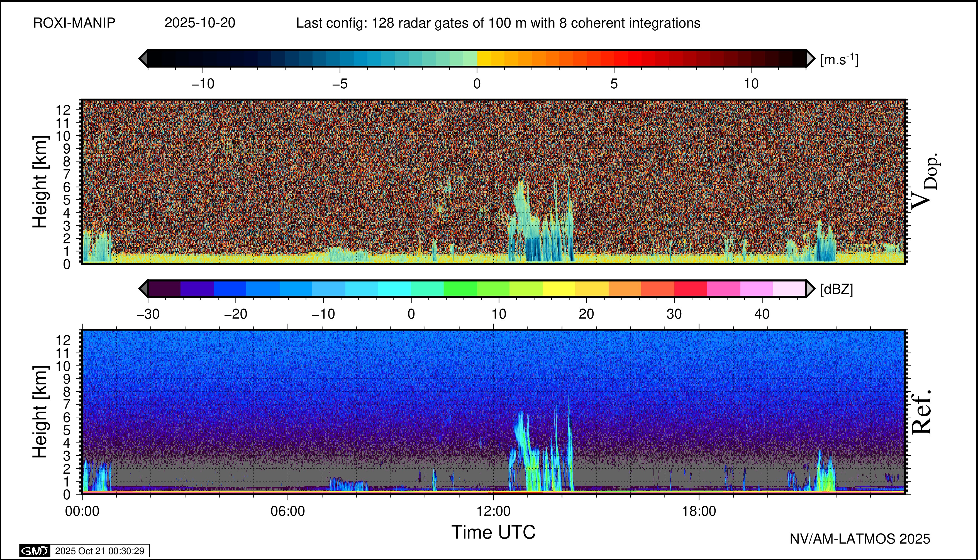Click the 12:00 time axis label
Screen dimensions: 978x560
click(494, 511)
